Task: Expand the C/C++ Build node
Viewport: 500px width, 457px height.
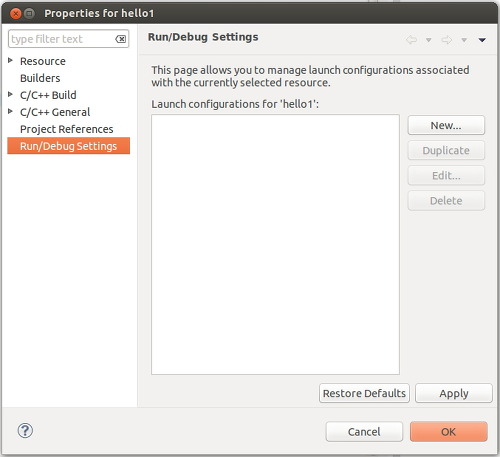Action: tap(10, 94)
